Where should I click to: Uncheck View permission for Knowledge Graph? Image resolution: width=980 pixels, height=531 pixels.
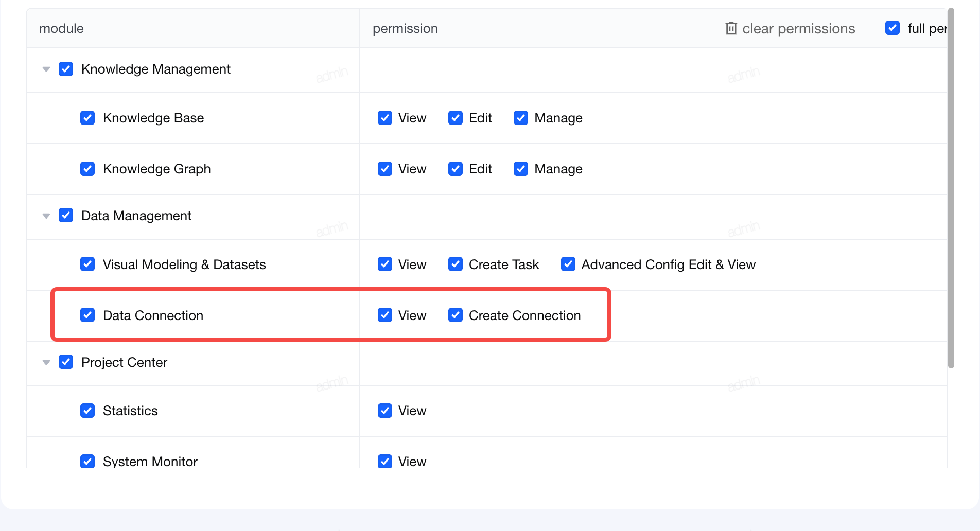tap(385, 169)
